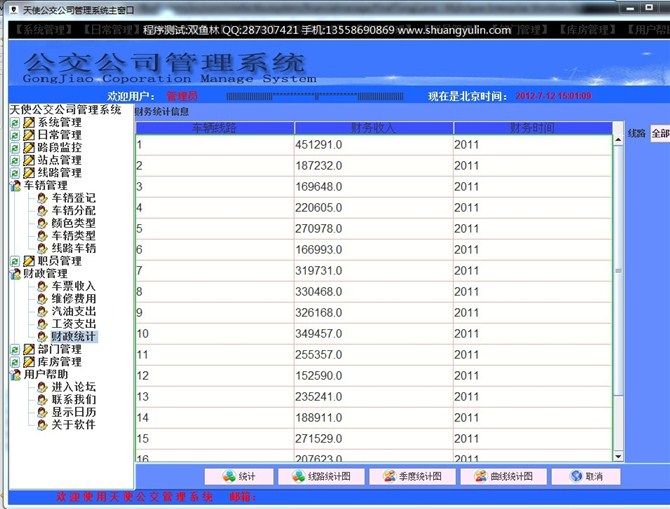
Task: Click the 关于软件 icon in sidebar
Action: (x=43, y=425)
